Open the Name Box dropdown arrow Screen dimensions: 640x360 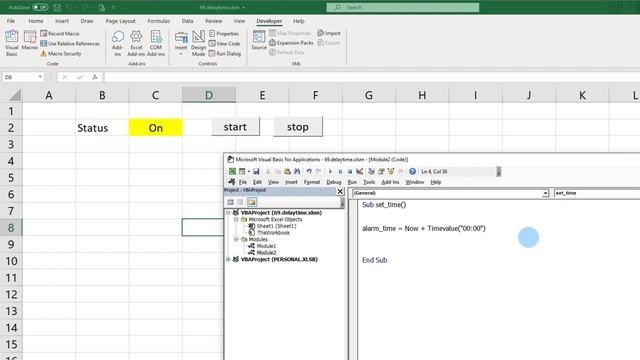coord(40,77)
